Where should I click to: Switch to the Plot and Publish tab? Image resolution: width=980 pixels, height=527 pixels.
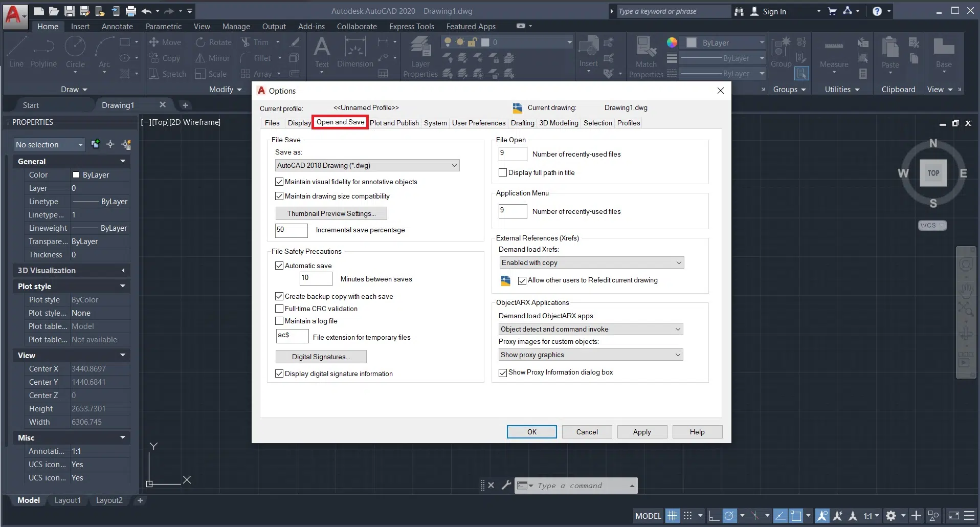[394, 123]
